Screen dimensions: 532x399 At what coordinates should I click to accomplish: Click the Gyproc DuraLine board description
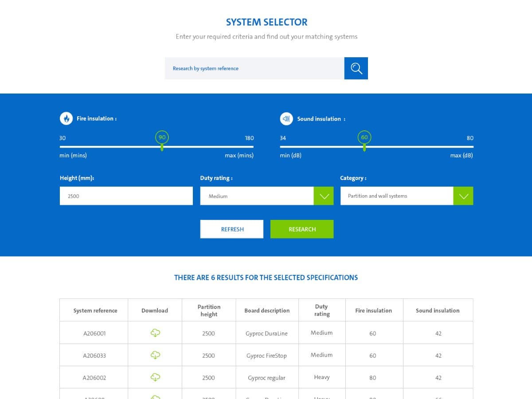pyautogui.click(x=267, y=333)
